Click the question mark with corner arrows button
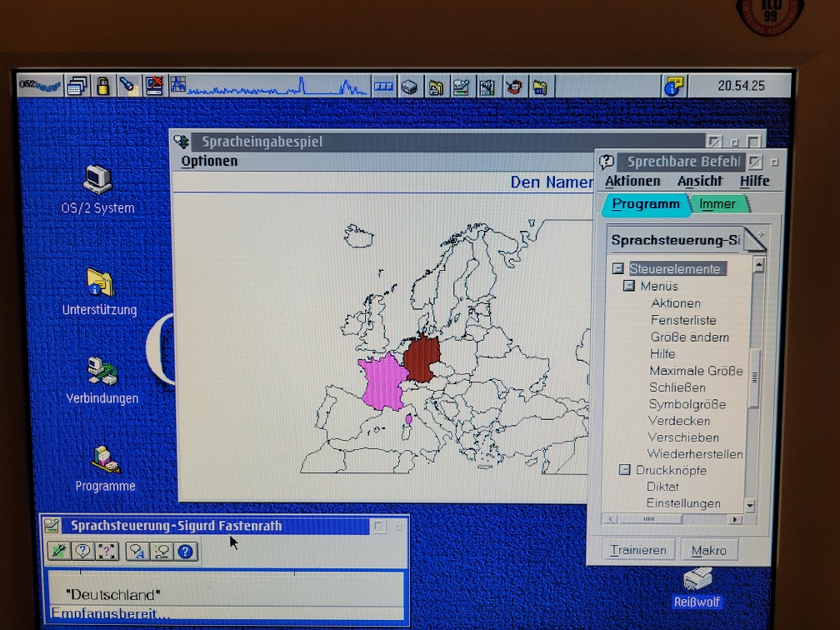 [x=107, y=552]
